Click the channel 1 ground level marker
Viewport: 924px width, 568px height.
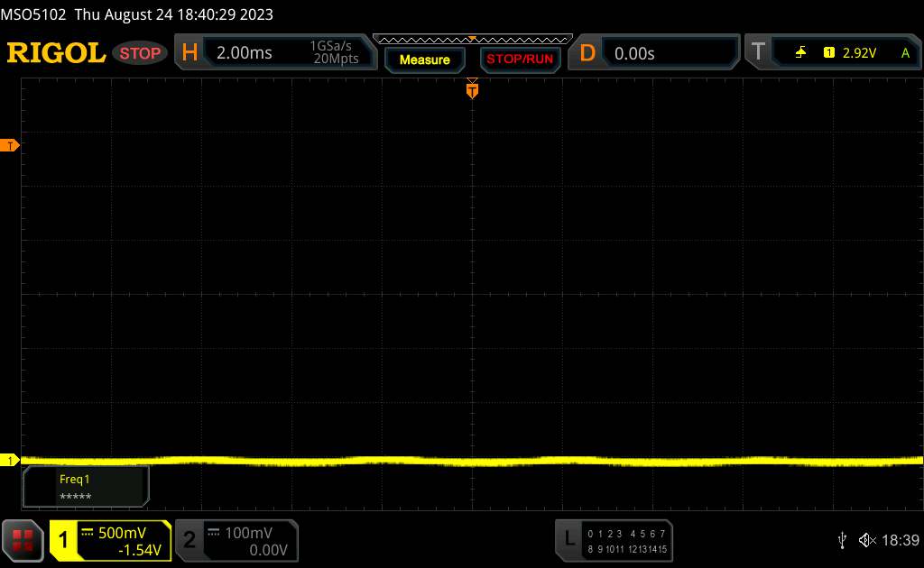point(9,461)
